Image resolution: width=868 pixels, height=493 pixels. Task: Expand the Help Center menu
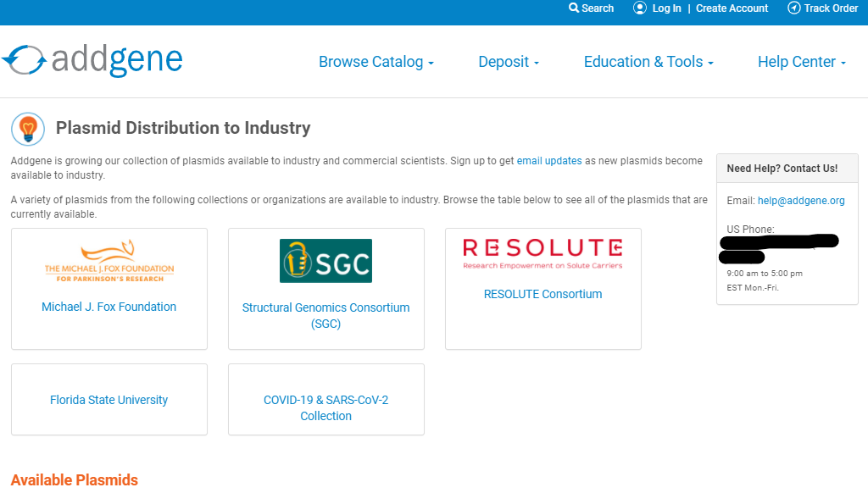[802, 62]
